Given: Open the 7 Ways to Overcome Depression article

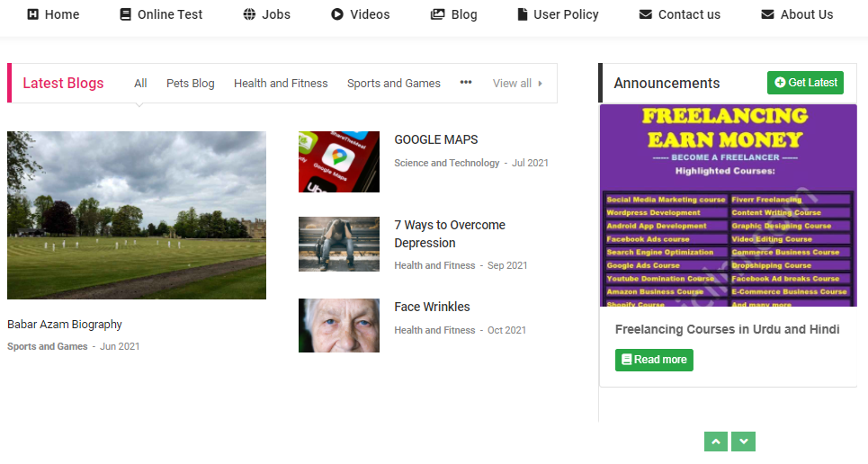Looking at the screenshot, I should 450,234.
